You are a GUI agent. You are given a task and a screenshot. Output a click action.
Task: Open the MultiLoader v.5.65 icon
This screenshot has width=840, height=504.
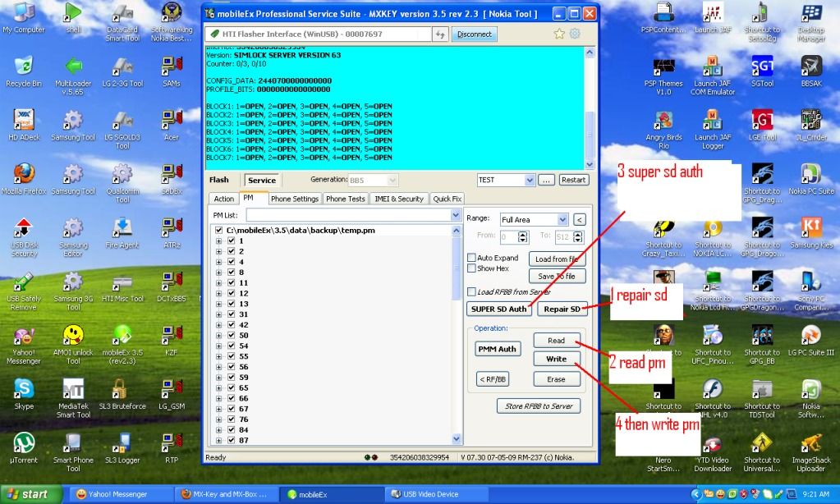coord(73,75)
